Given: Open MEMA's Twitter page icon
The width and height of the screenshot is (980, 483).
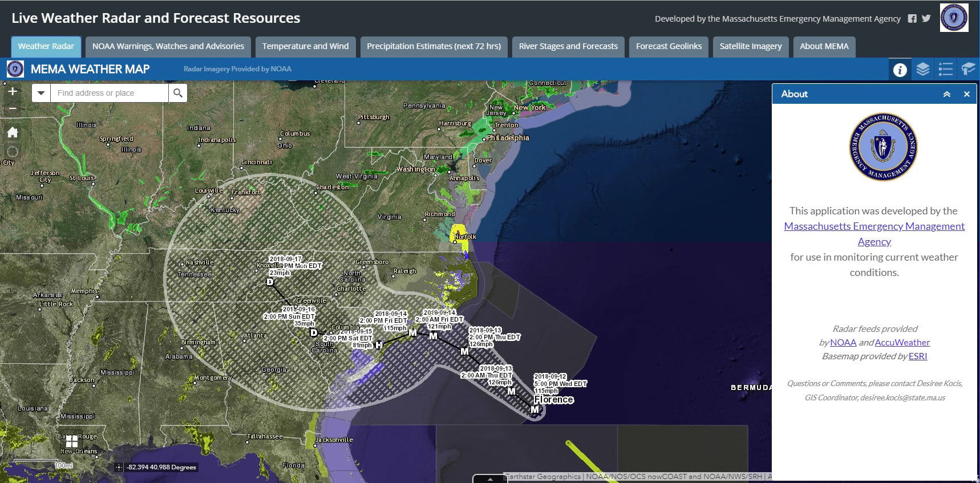Looking at the screenshot, I should pos(926,18).
